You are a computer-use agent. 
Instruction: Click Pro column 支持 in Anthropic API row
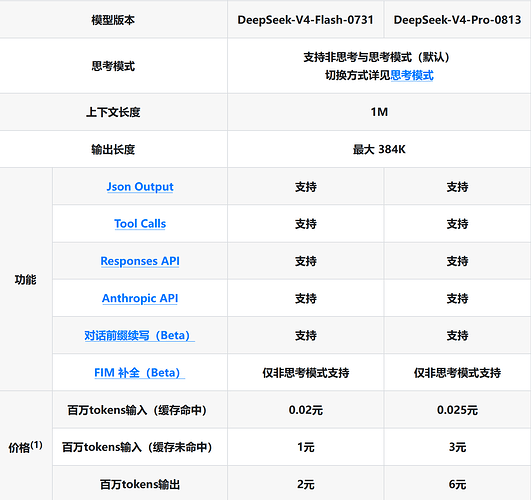[457, 298]
